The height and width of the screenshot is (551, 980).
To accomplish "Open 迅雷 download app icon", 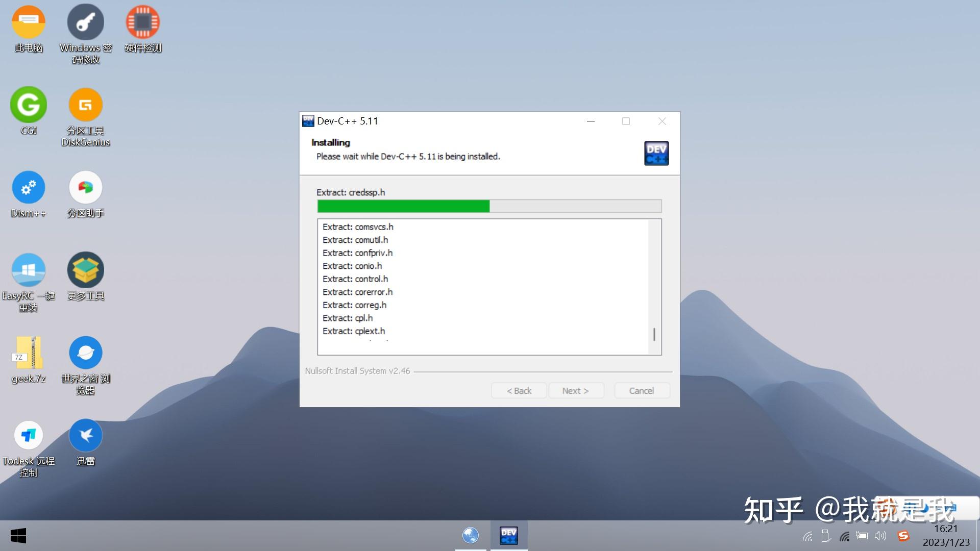I will 86,436.
